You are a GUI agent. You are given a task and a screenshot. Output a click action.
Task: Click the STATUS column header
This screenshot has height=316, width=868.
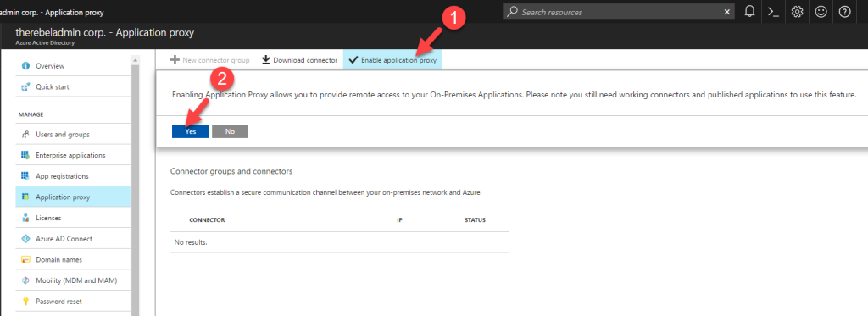click(475, 219)
